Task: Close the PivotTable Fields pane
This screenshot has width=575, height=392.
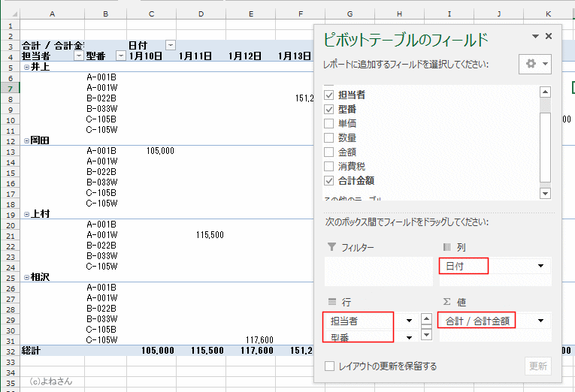Action: [x=549, y=36]
